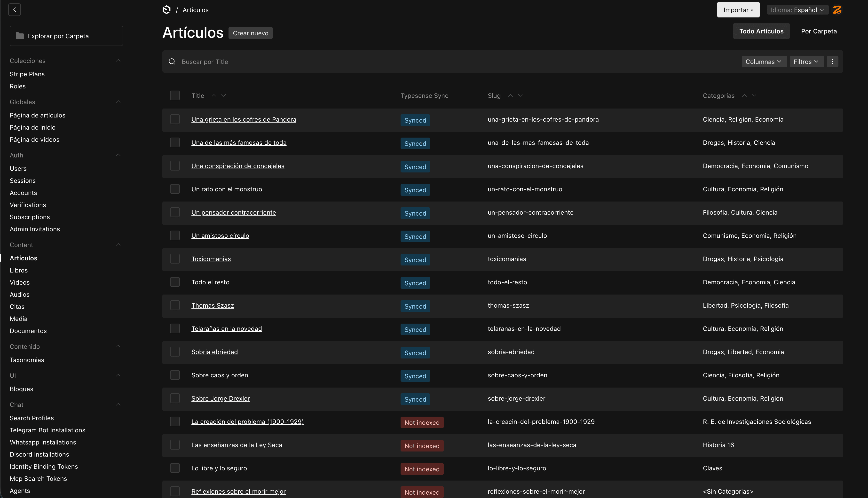
Task: Check the Sobria ebriedad row checkbox
Action: coord(175,352)
